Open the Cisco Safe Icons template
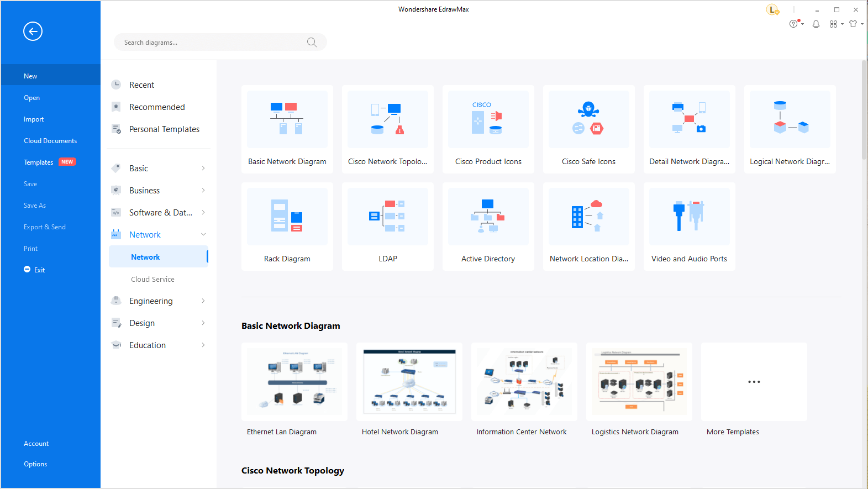This screenshot has height=489, width=868. 589,129
